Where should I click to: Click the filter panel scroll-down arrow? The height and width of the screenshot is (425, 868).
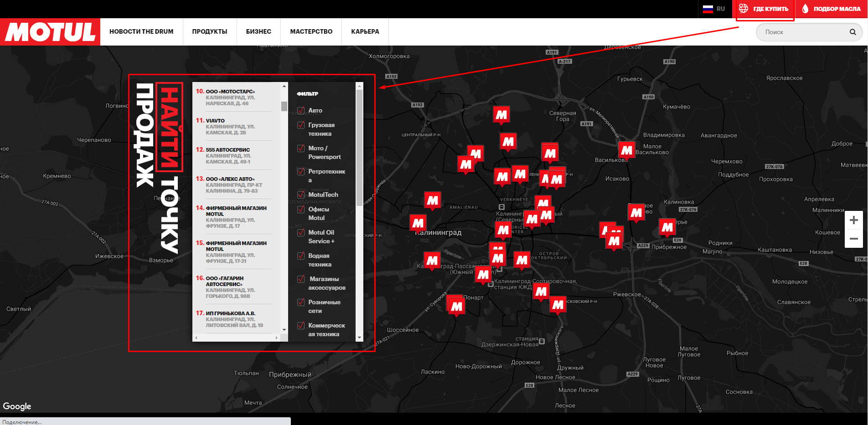click(x=359, y=338)
